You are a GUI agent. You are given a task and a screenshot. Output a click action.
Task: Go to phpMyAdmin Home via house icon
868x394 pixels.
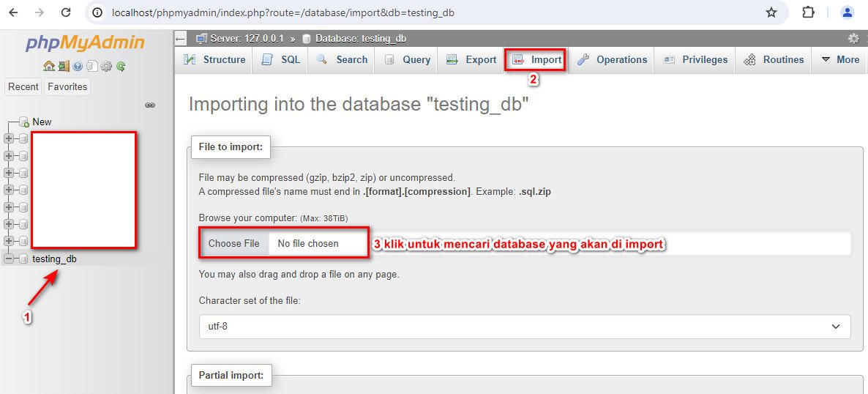tap(49, 67)
